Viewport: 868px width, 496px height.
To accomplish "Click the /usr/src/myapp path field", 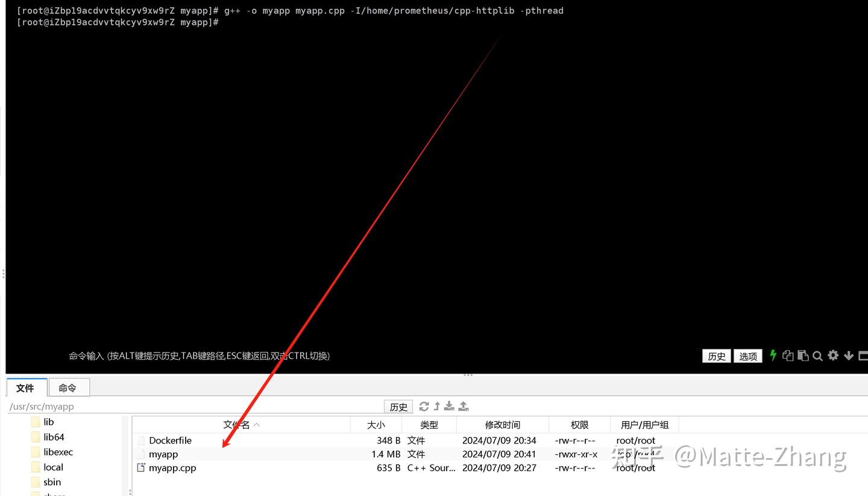I will pos(42,406).
